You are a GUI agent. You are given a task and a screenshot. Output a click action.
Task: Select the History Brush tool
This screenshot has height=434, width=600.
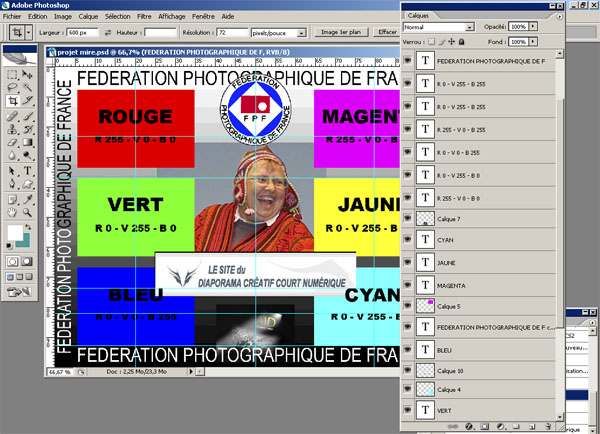click(27, 129)
